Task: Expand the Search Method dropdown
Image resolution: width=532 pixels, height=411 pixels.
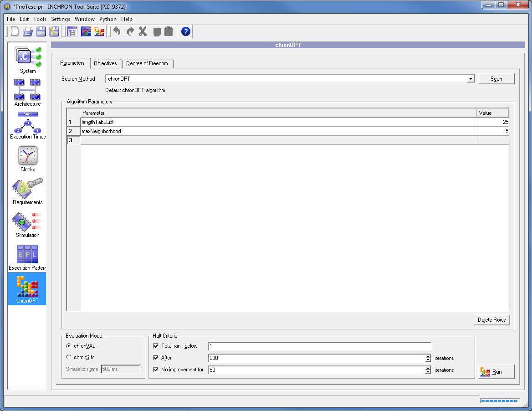Action: (x=471, y=79)
